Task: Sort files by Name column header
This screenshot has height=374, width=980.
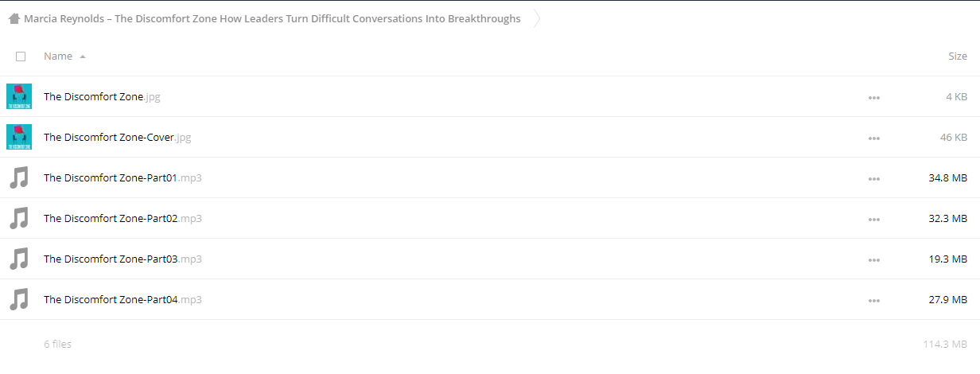Action: click(x=58, y=56)
